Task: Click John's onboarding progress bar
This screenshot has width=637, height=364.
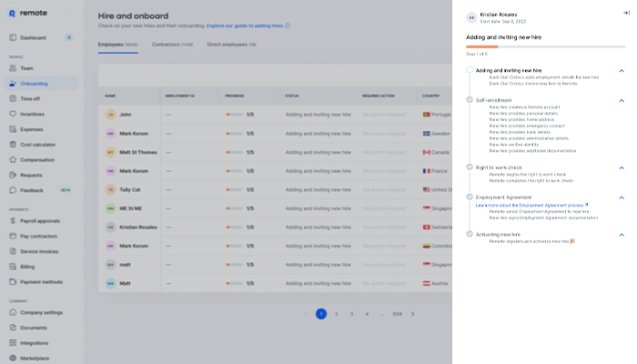Action: (x=234, y=115)
